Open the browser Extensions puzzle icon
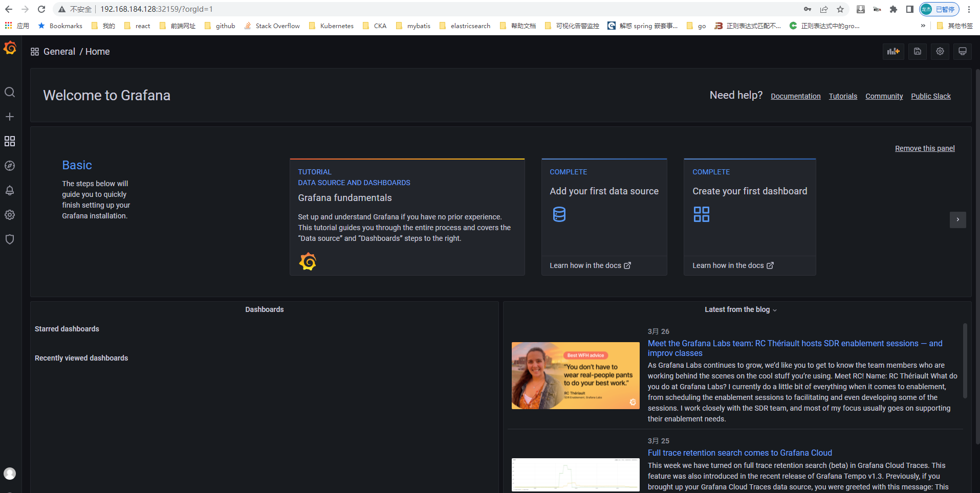This screenshot has width=980, height=493. tap(894, 9)
